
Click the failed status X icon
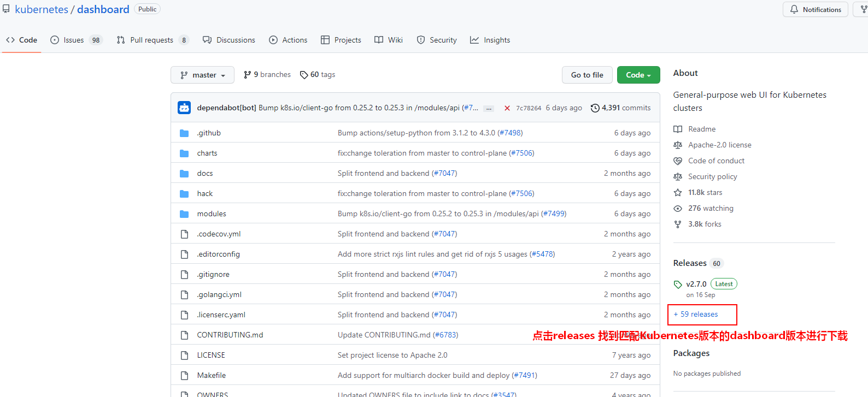click(x=507, y=108)
